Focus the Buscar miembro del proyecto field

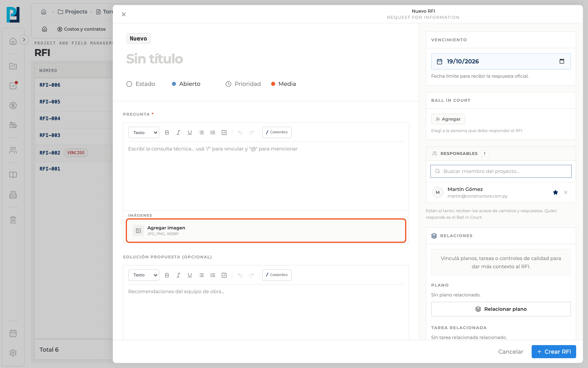pyautogui.click(x=501, y=171)
